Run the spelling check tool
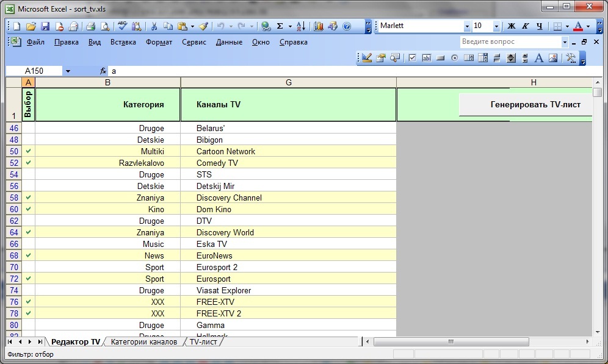Image resolution: width=608 pixels, height=364 pixels. click(x=122, y=26)
